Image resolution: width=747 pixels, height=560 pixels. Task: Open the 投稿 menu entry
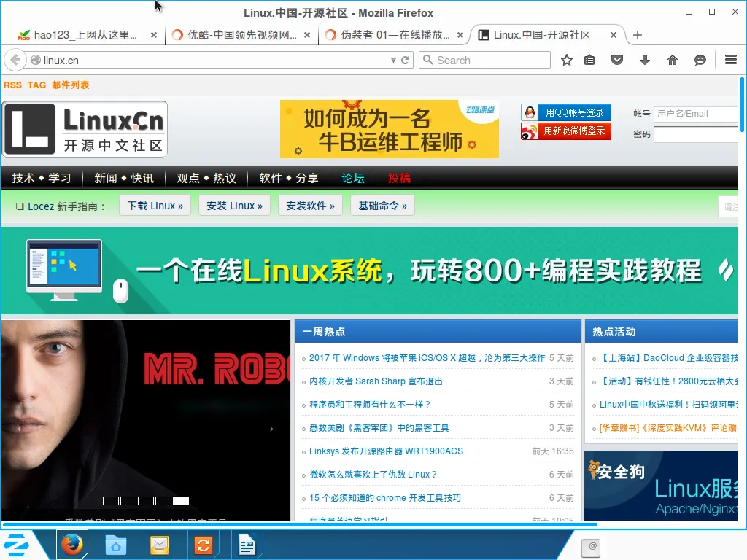(398, 177)
